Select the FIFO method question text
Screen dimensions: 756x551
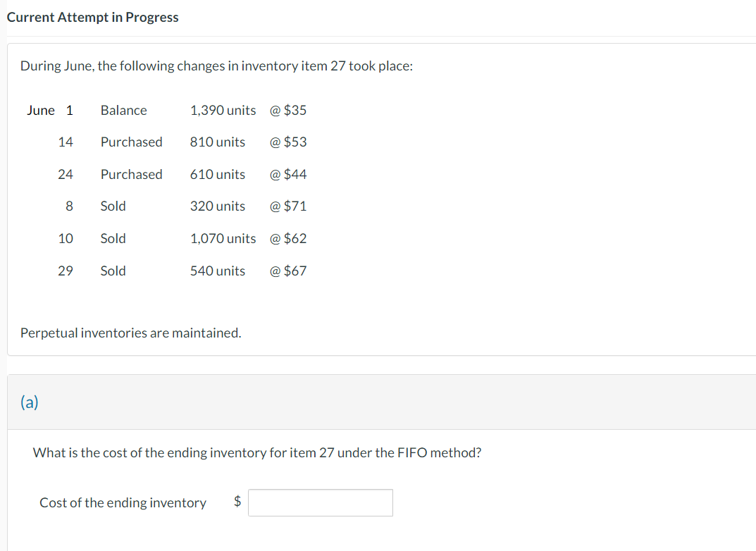255,452
